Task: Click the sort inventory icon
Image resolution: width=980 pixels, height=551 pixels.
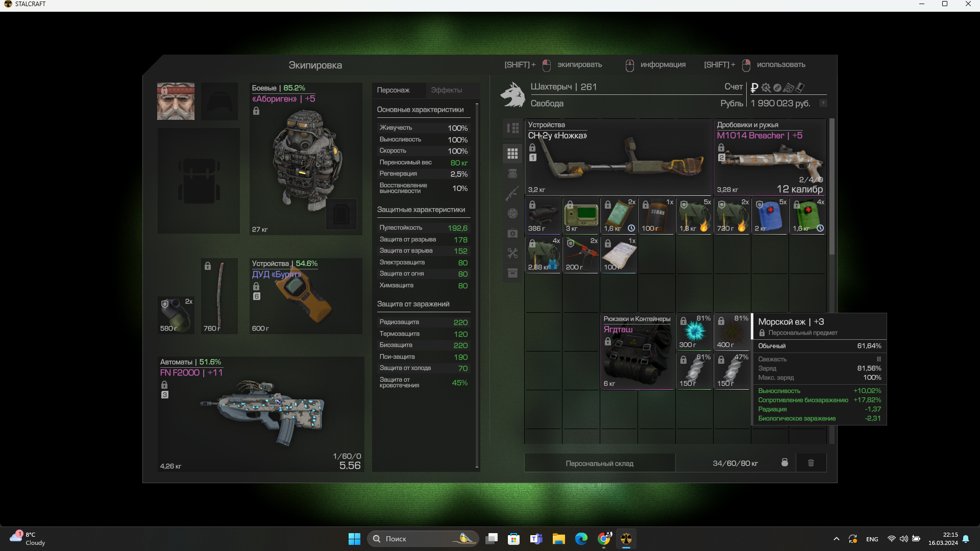Action: (512, 128)
